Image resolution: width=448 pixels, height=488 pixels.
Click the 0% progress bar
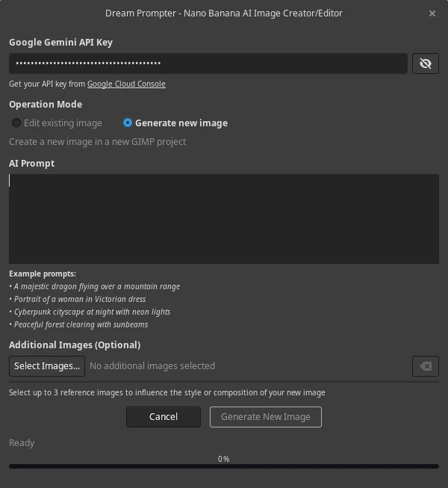click(x=223, y=466)
